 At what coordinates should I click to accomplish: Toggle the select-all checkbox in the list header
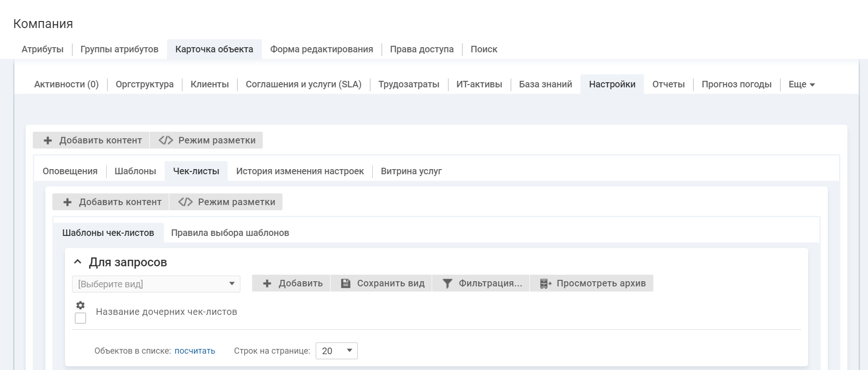(80, 318)
